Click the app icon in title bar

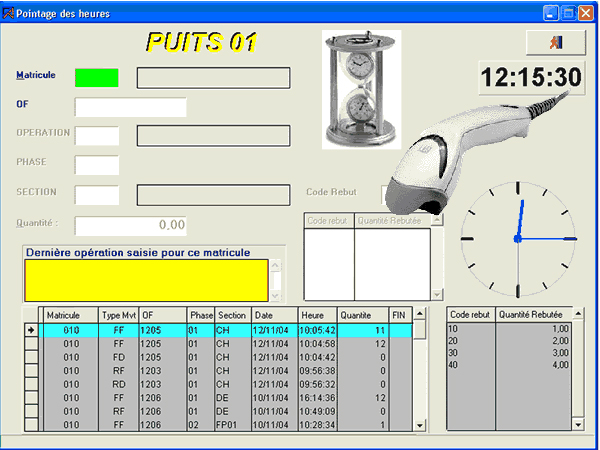(9, 13)
